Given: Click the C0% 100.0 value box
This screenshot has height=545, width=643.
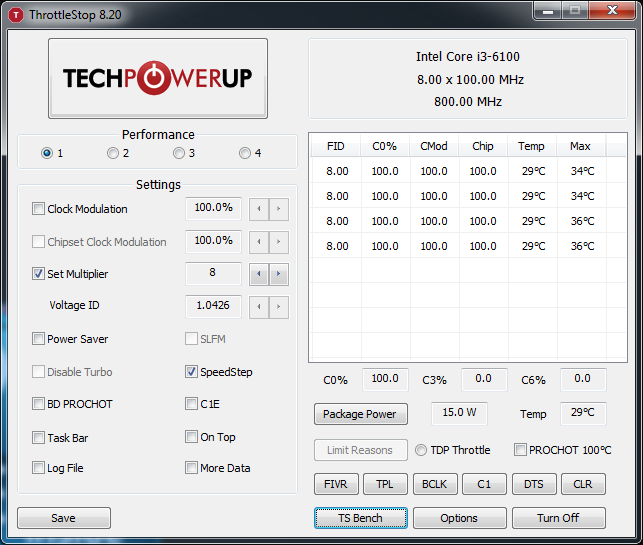Looking at the screenshot, I should pos(385,379).
